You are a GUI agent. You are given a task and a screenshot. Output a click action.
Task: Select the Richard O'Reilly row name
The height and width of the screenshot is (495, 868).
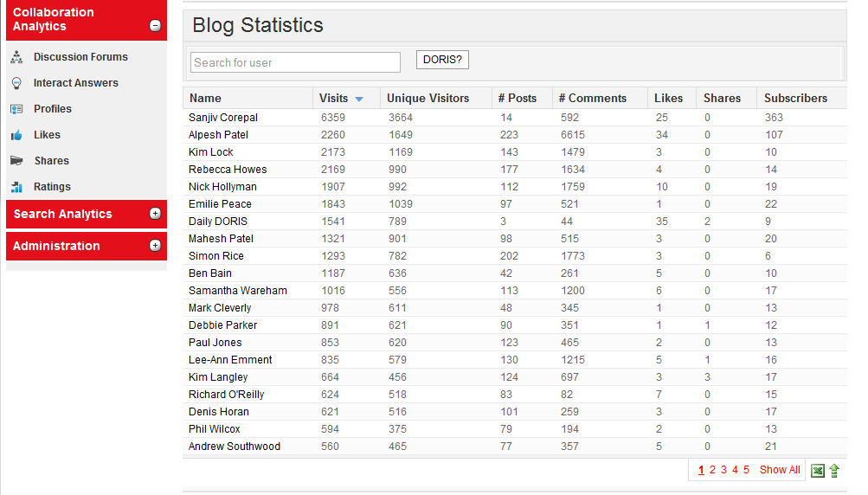pyautogui.click(x=227, y=395)
